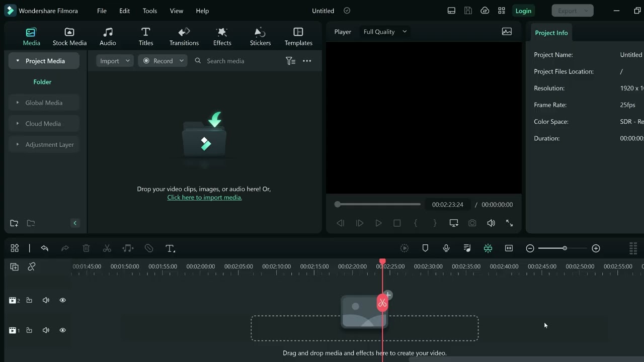This screenshot has width=644, height=362.
Task: Redo the last action
Action: coord(65,248)
